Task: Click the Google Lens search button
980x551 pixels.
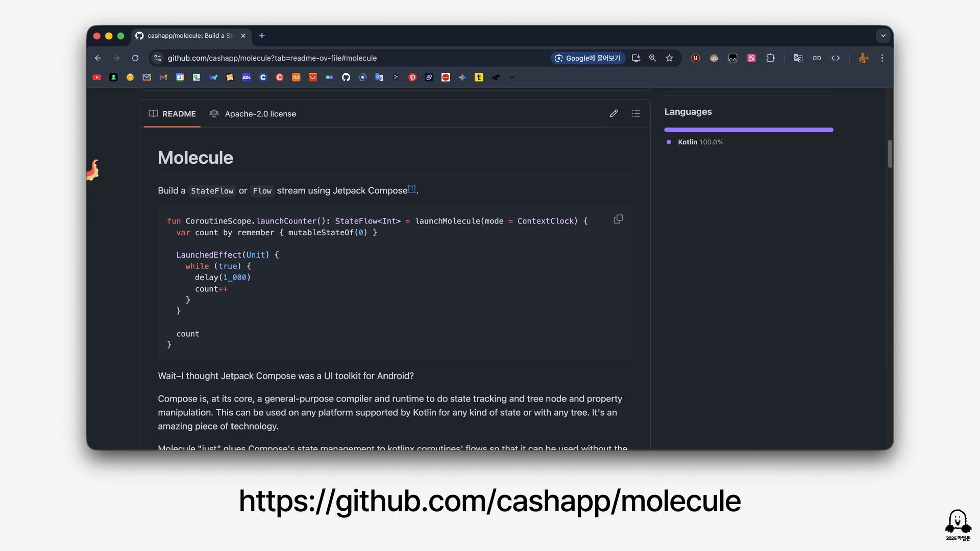Action: 587,58
